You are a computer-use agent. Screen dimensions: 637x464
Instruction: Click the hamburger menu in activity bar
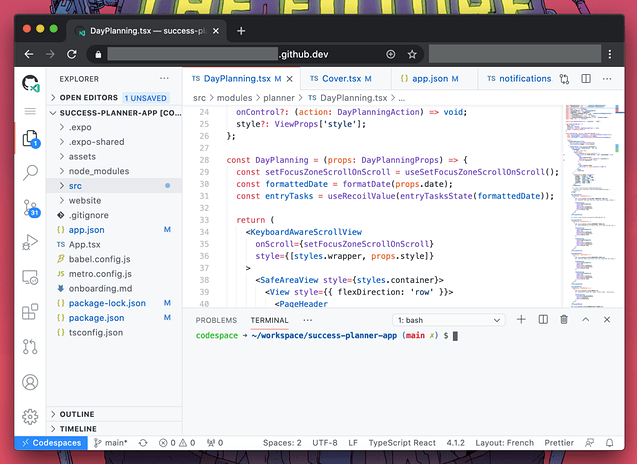(x=30, y=111)
